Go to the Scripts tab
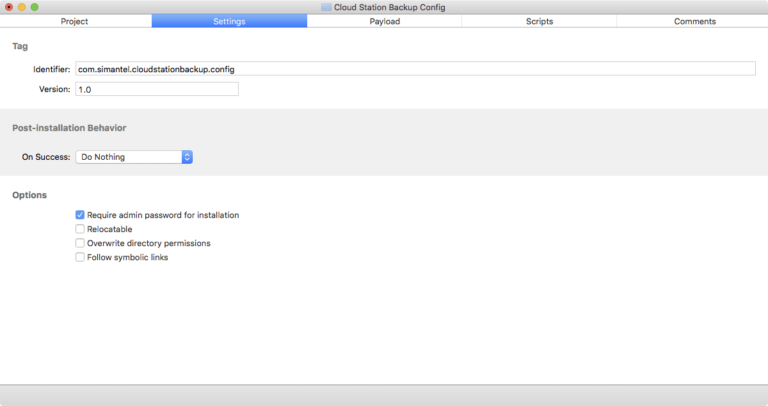 pyautogui.click(x=539, y=21)
